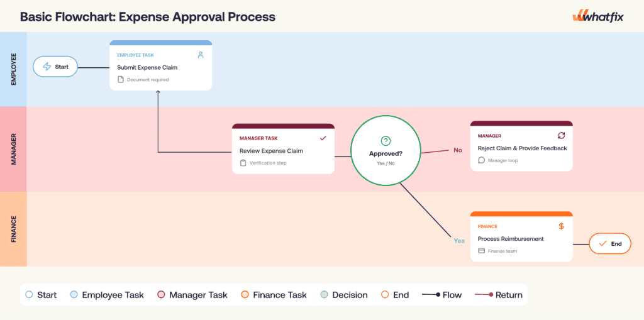644x320 pixels.
Task: Click the question mark icon in Approved circle
Action: click(386, 141)
